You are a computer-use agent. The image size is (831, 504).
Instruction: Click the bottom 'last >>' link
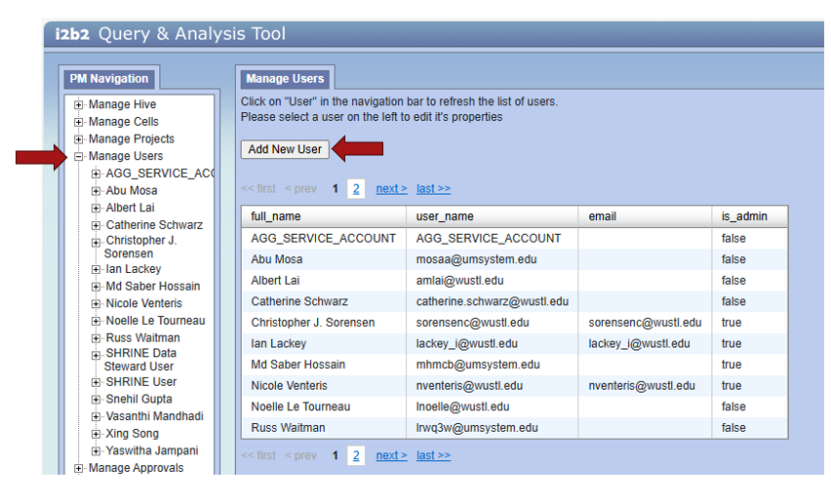(x=433, y=455)
